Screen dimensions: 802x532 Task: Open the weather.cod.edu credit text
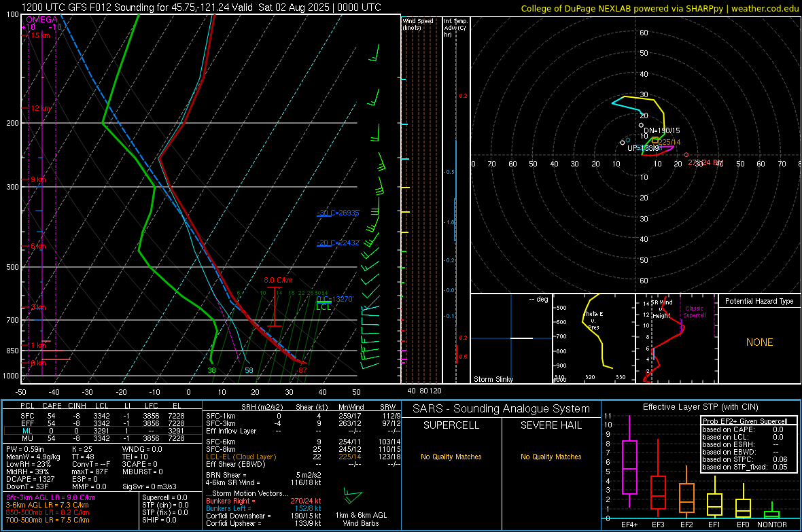click(x=659, y=8)
